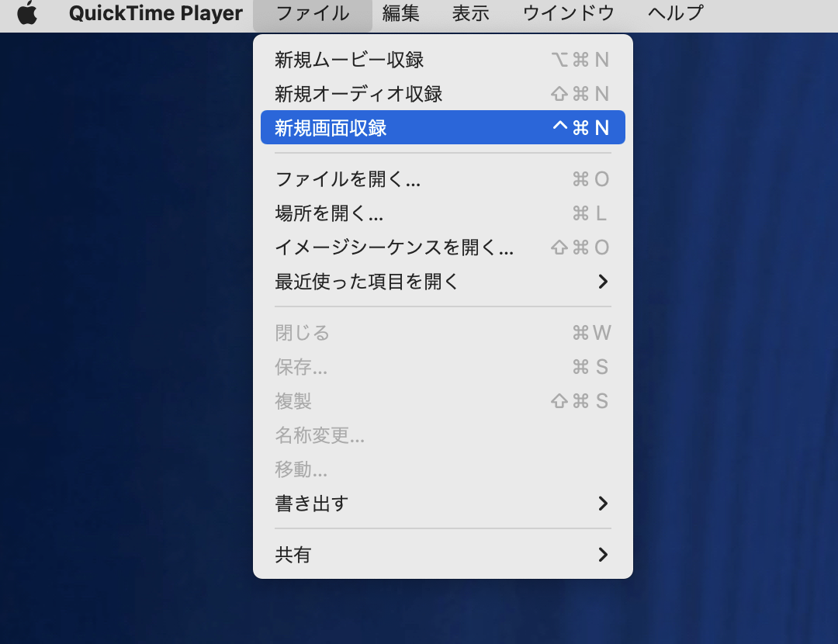Expand the 書き出す submenu
This screenshot has width=838, height=644.
pos(442,504)
